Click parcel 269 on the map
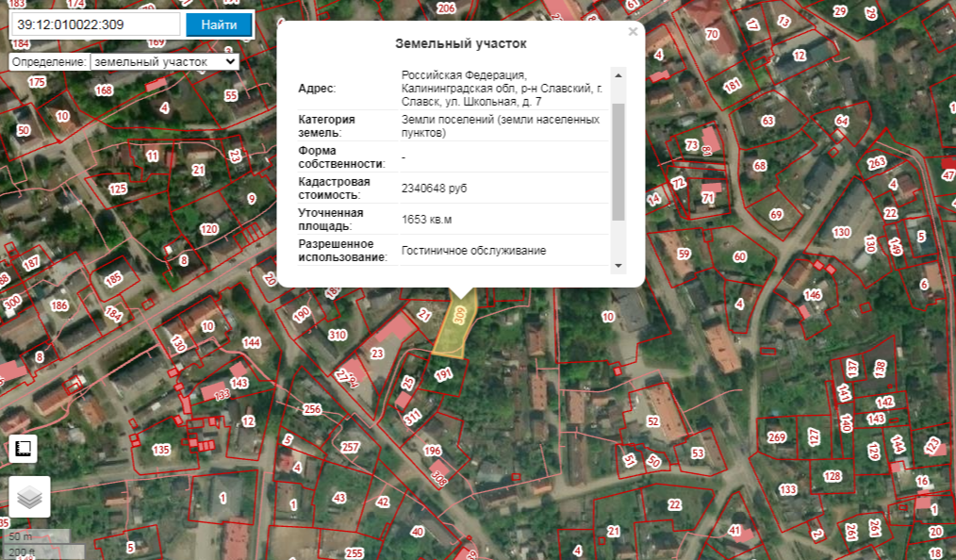 [x=776, y=437]
